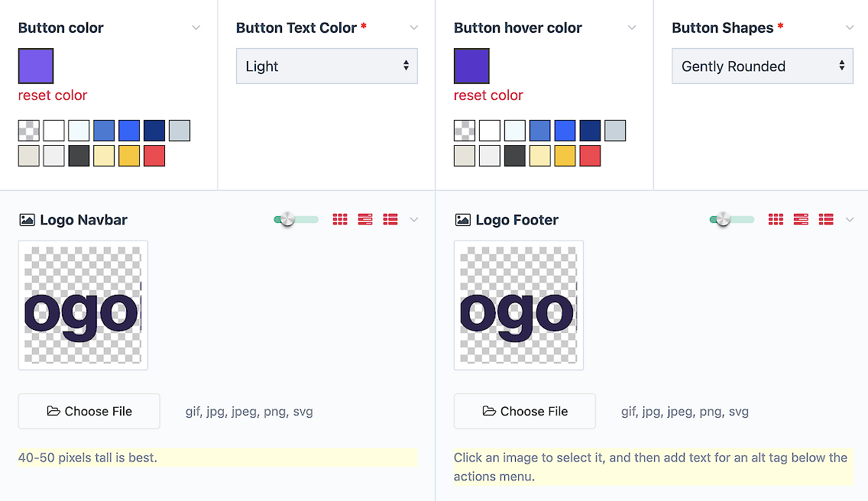868x501 pixels.
Task: Switch Logo Navbar to detailed list view
Action: coord(390,220)
